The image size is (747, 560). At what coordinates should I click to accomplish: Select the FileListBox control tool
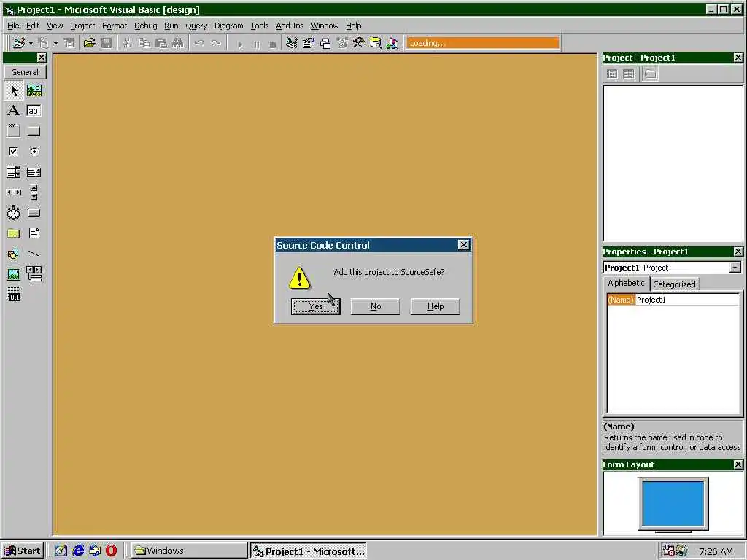[34, 233]
